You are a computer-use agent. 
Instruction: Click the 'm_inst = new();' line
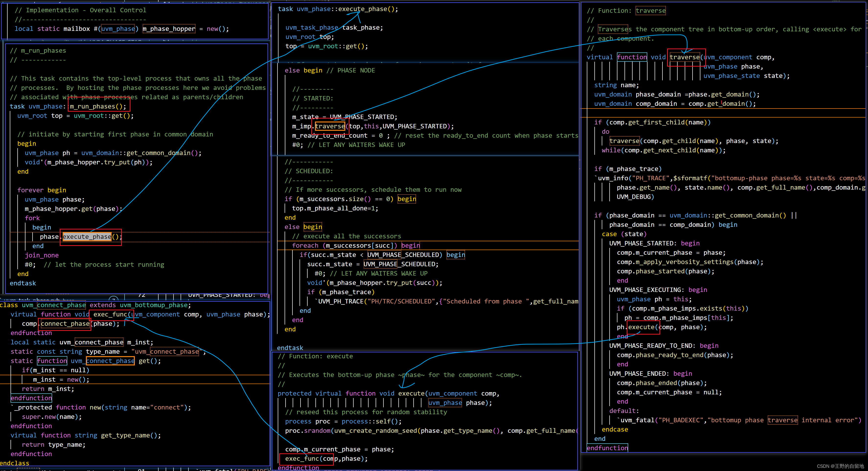[61, 379]
